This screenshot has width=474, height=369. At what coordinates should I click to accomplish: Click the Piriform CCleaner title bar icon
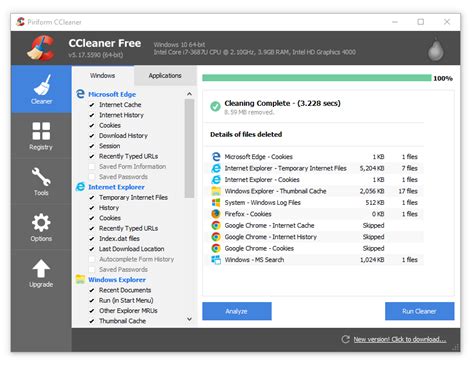pyautogui.click(x=21, y=22)
